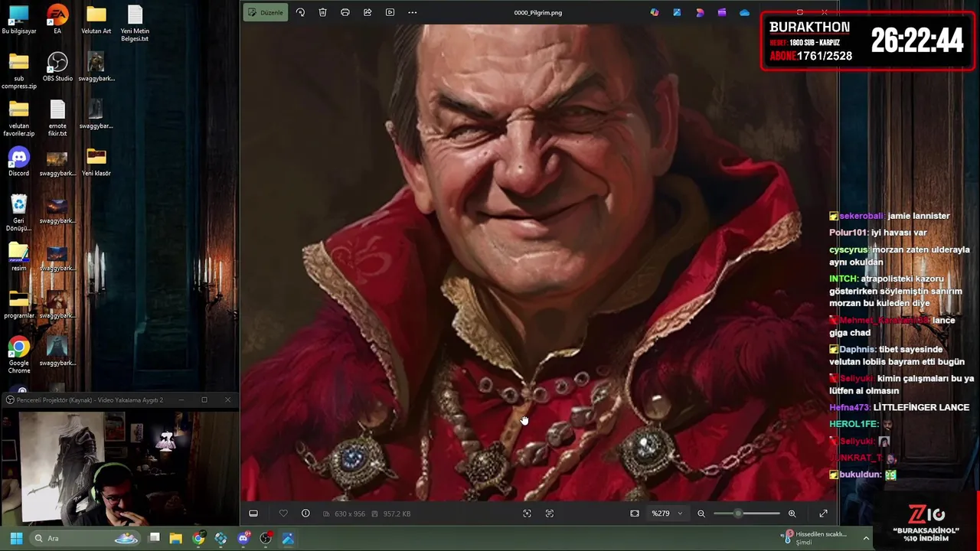Open velutan favoriler.zip on desktop
The height and width of the screenshot is (551, 980).
coord(19,119)
